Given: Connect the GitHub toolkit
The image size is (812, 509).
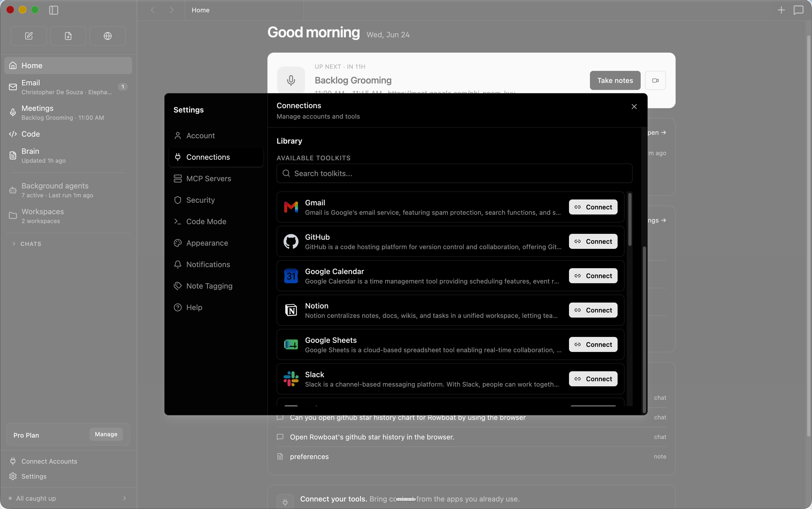Looking at the screenshot, I should pos(593,241).
